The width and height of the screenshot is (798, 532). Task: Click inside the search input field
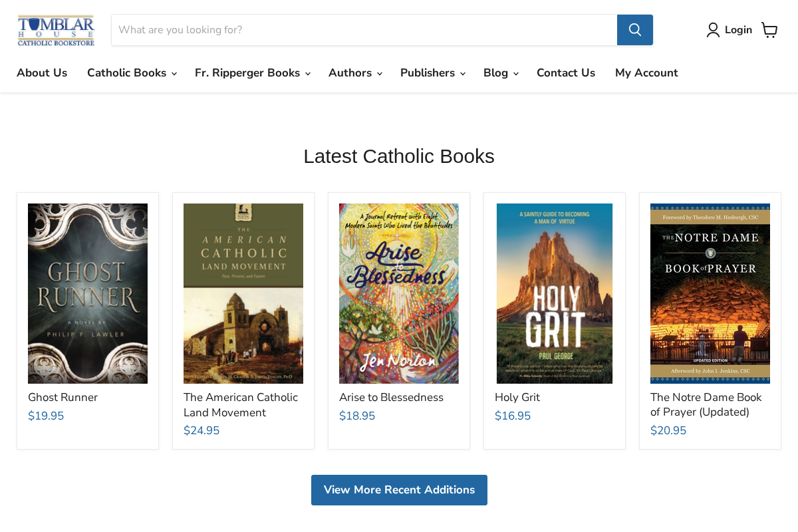363,29
